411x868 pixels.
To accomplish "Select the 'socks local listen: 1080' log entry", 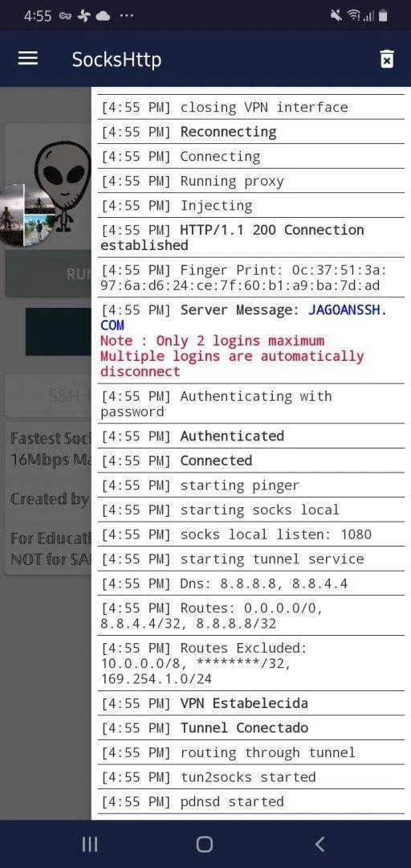I will [x=251, y=534].
